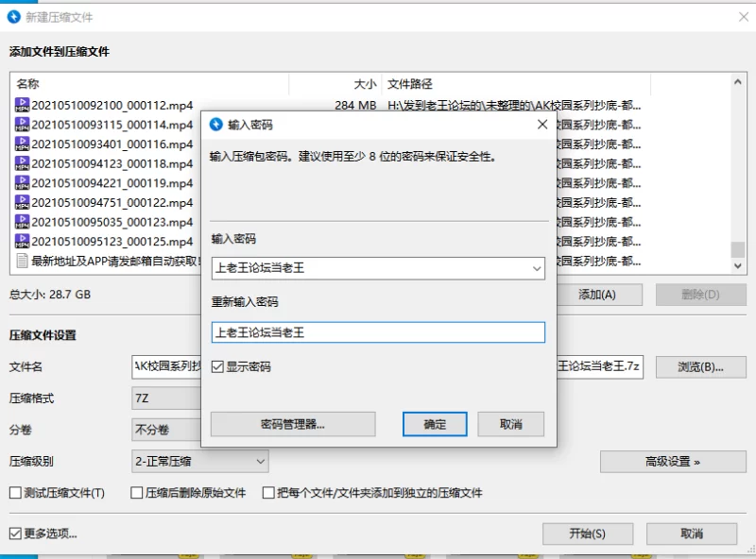The image size is (756, 559).
Task: Uncheck the 显示密码 checkbox
Action: point(217,367)
